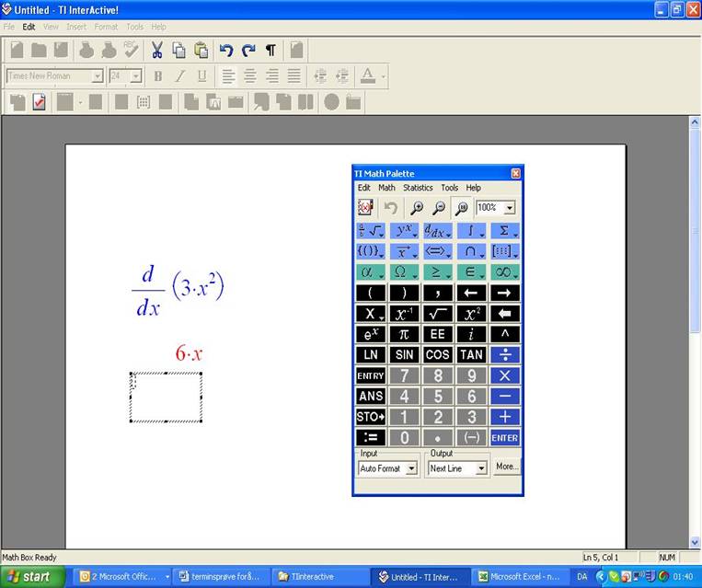Open the font color dropdown arrow
702x588 pixels.
[x=384, y=76]
